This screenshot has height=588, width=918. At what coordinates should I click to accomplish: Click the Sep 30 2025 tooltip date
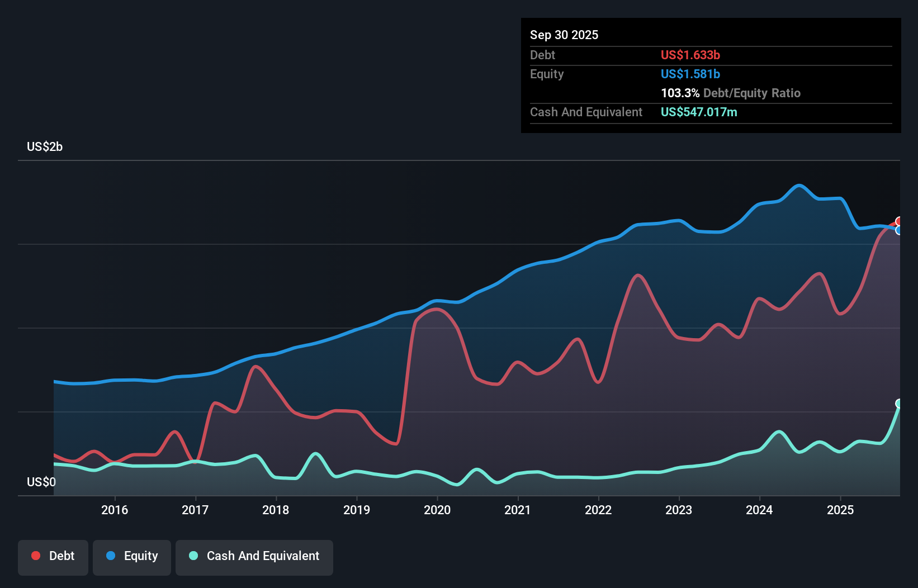pyautogui.click(x=564, y=35)
